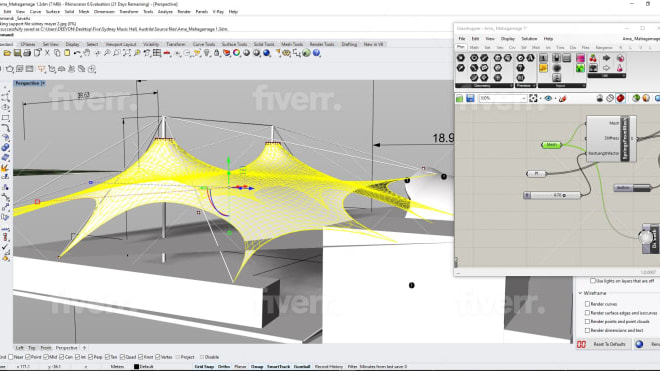
Task: Launch Grasshopper via green toolbar icon
Action: 306,53
